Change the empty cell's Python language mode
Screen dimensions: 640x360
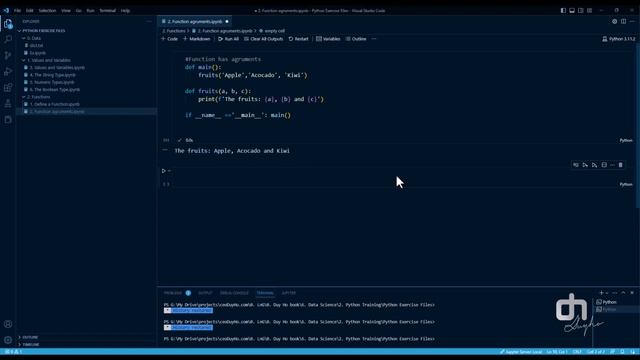626,184
